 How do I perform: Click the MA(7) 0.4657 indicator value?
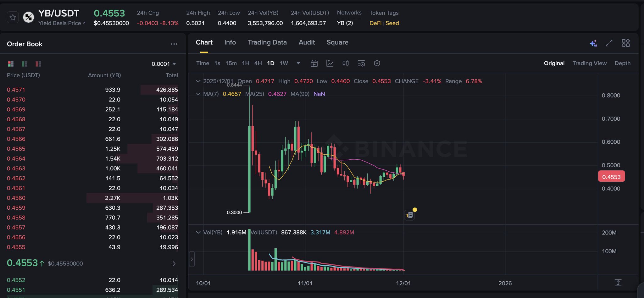[232, 94]
